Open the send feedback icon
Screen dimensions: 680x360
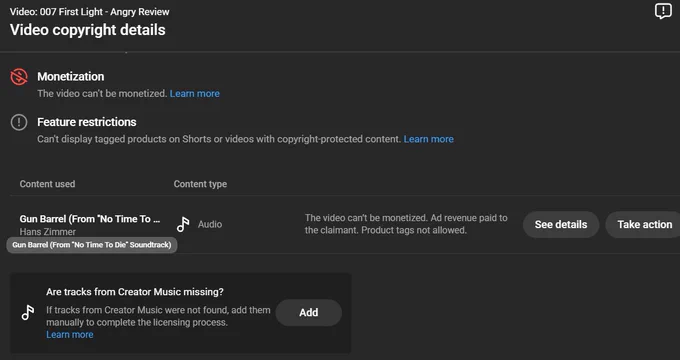pos(663,11)
